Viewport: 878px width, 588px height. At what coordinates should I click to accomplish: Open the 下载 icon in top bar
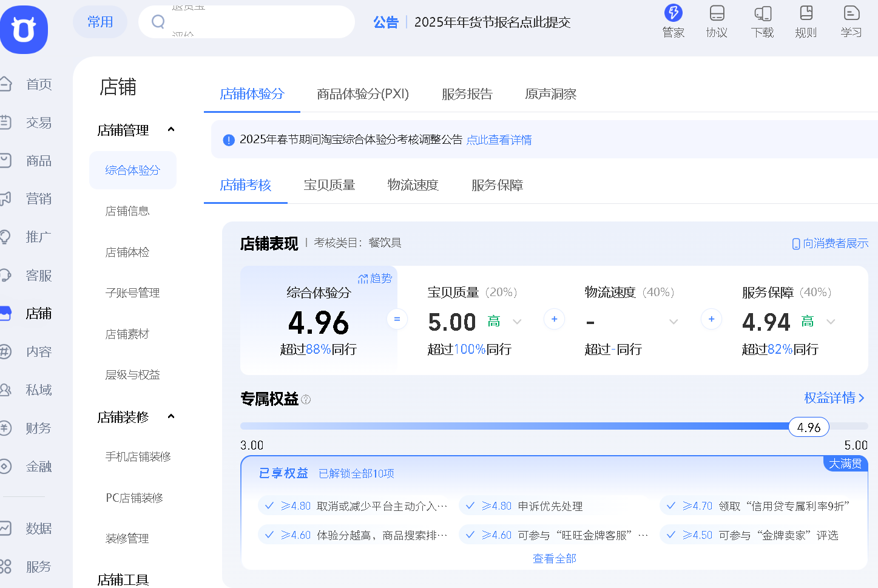tap(763, 13)
